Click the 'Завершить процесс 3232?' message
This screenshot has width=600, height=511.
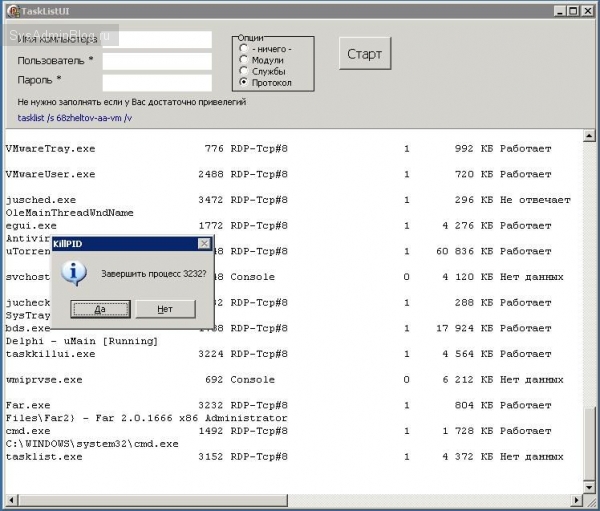(x=154, y=273)
